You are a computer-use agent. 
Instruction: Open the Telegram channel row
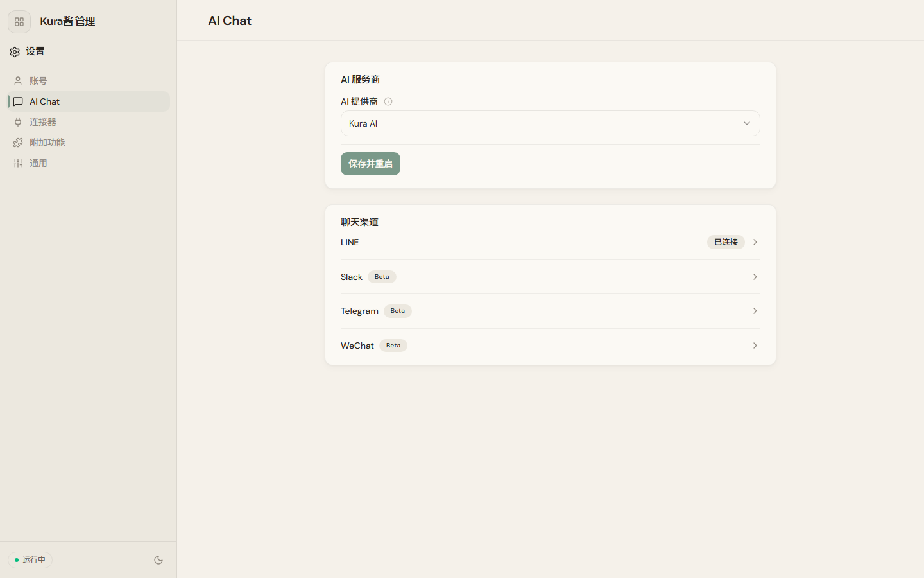[x=550, y=311]
